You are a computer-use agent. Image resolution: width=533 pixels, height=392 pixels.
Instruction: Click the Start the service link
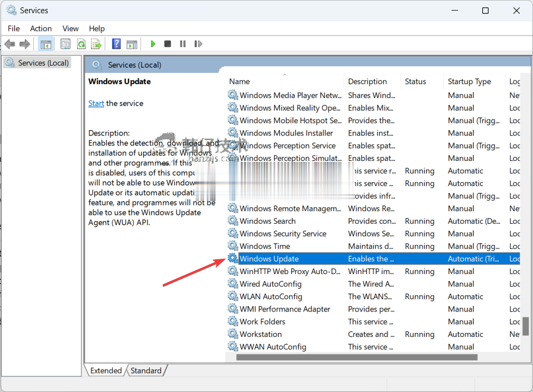click(96, 103)
